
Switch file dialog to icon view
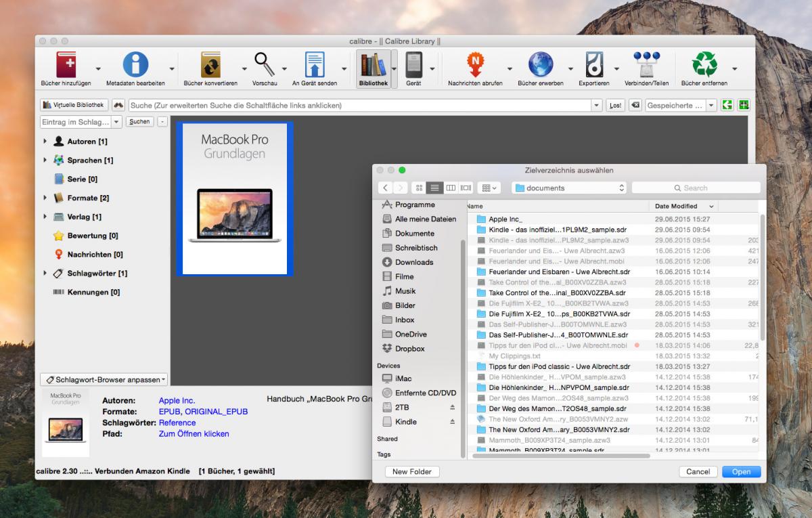[x=420, y=188]
